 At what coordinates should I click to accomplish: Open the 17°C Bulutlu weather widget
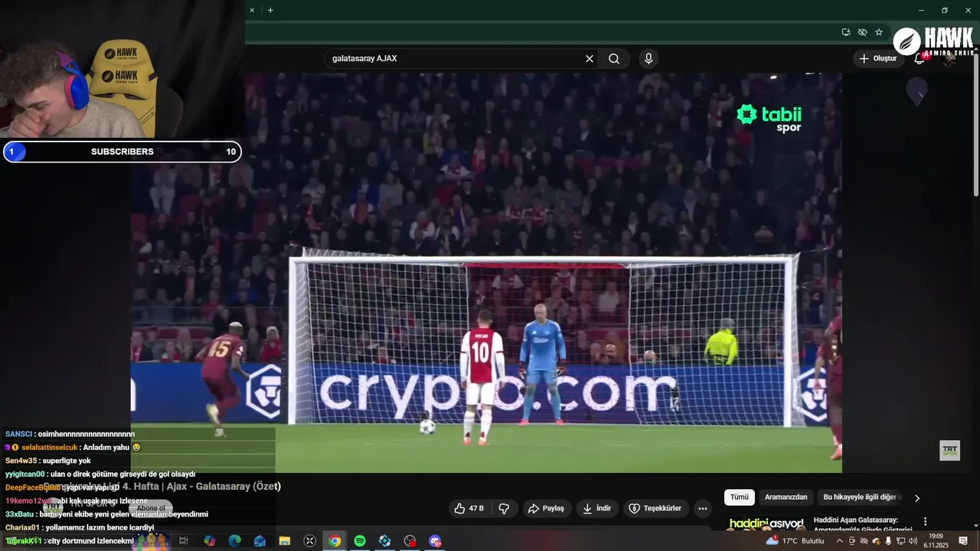795,541
